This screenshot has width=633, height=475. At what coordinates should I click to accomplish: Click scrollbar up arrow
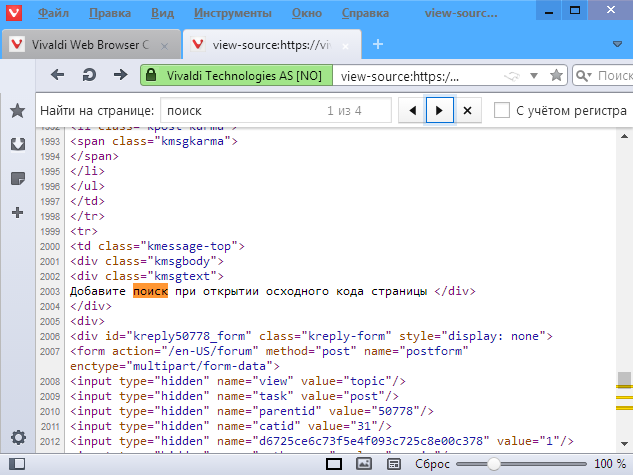[624, 137]
